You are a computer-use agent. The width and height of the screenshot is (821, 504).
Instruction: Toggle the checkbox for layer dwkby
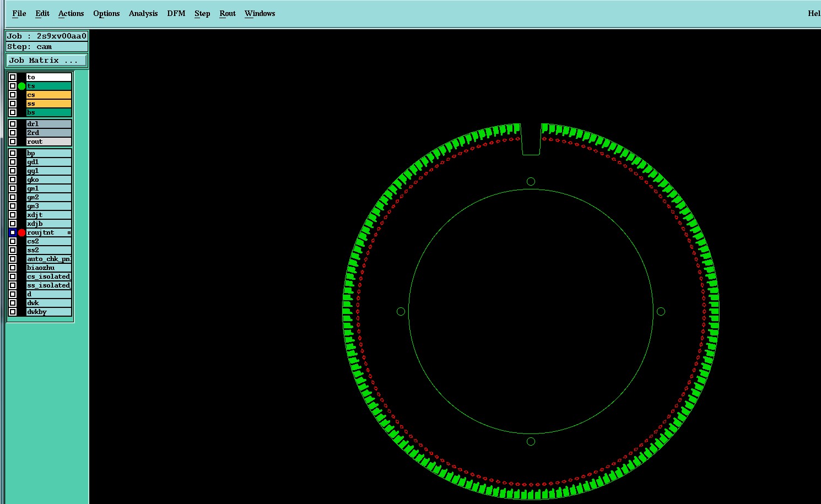[x=13, y=312]
